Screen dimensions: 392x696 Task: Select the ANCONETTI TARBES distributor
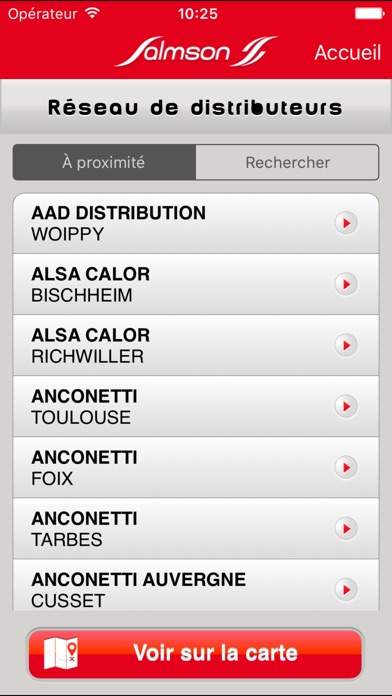tap(196, 529)
